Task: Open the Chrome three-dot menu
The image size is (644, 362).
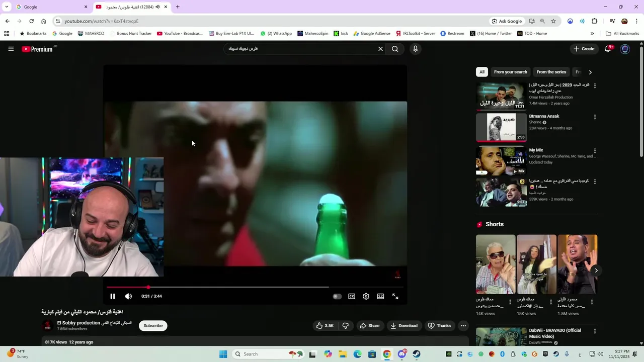Action: (x=637, y=21)
